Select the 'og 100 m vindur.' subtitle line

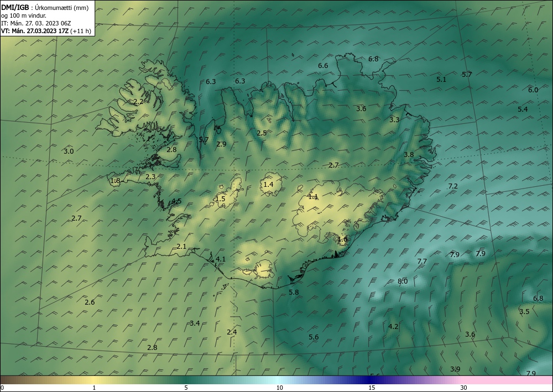coord(24,15)
